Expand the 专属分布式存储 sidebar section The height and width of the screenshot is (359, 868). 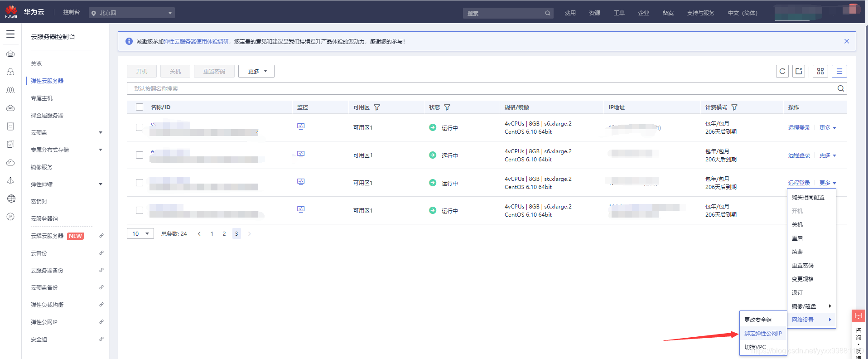click(x=101, y=150)
